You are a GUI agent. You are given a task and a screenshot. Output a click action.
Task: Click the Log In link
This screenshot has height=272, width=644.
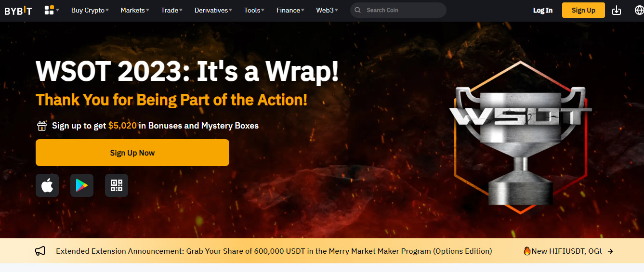(x=543, y=10)
